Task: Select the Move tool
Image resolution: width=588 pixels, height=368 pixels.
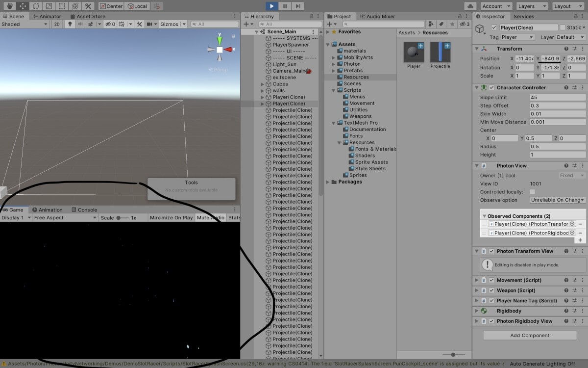Action: tap(23, 6)
